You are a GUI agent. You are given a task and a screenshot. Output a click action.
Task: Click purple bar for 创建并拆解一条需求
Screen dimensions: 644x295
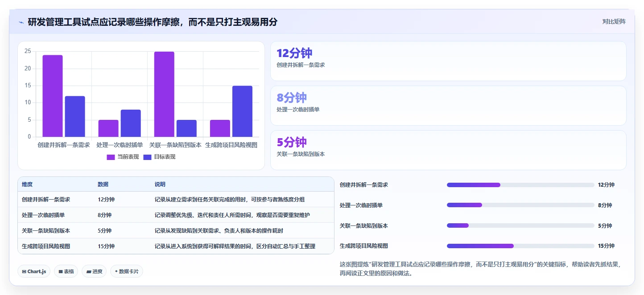pyautogui.click(x=53, y=96)
